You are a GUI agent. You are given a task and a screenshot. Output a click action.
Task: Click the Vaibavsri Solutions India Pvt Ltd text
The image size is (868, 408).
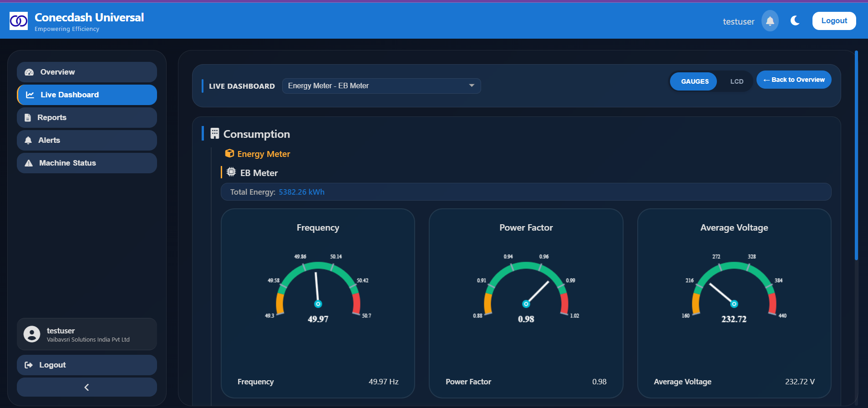(x=88, y=339)
